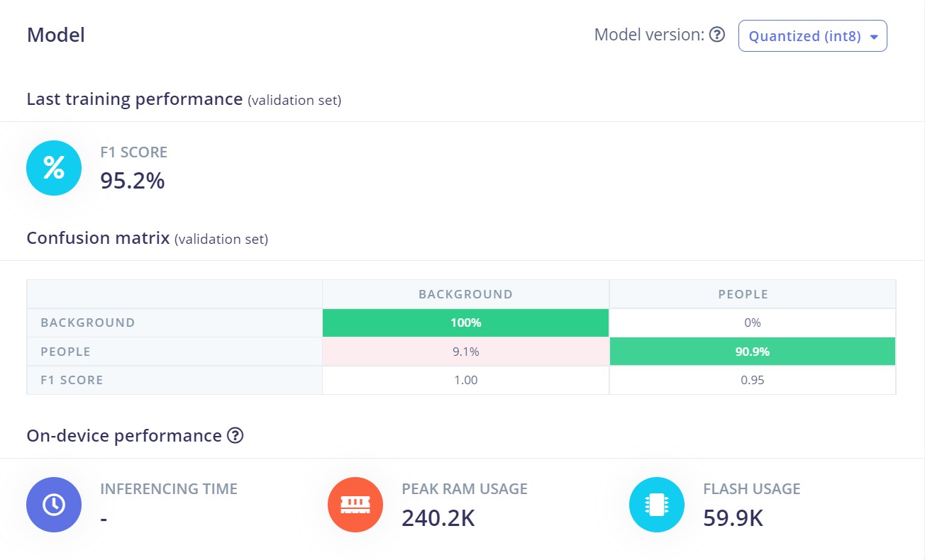Click the F1 SCORE row label
Image resolution: width=925 pixels, height=560 pixels.
click(72, 380)
